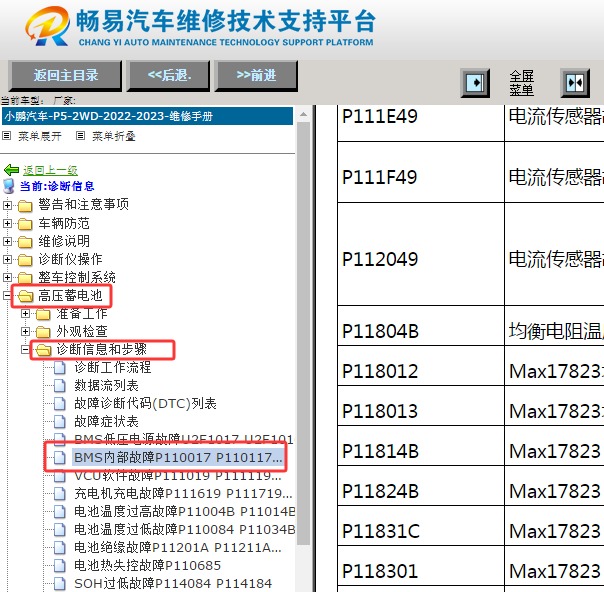Expand the 整车控制系统 tree node
The width and height of the screenshot is (604, 592).
7,277
